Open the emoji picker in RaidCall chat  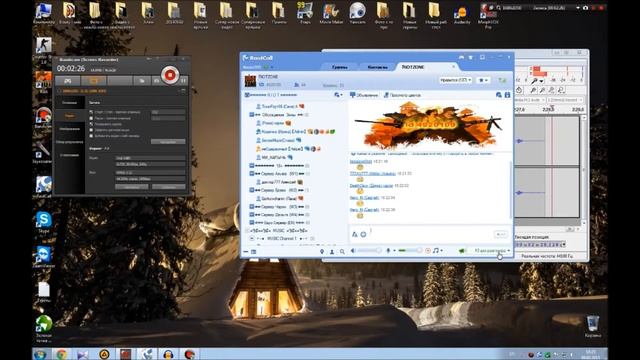(363, 234)
